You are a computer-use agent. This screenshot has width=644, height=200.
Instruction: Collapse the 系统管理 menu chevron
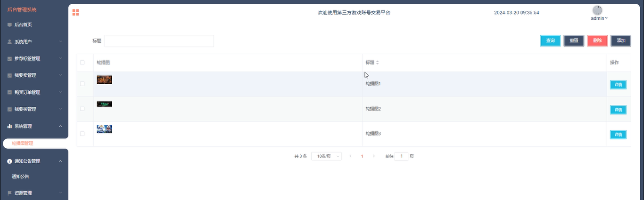coord(60,126)
